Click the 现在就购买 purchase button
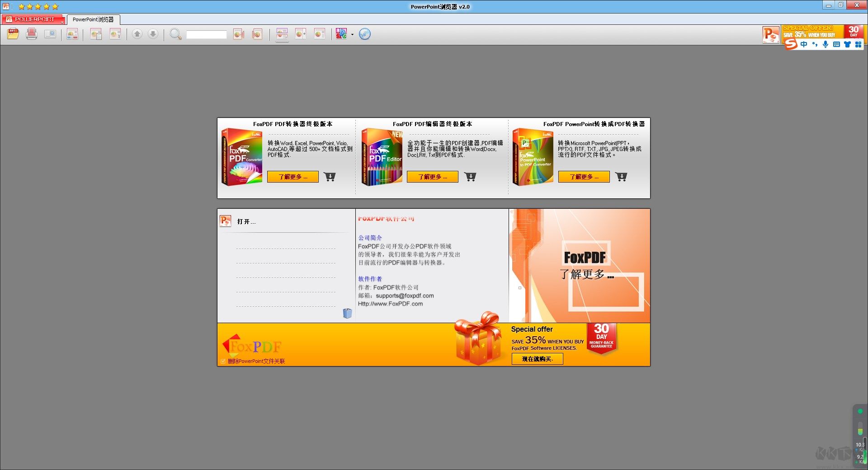 538,358
